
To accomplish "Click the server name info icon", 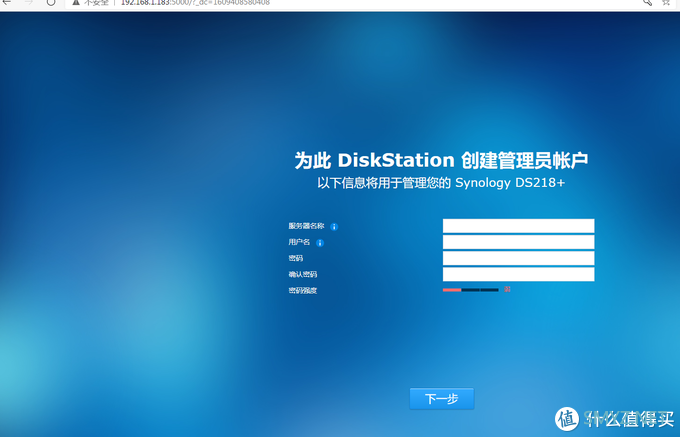I will [334, 227].
